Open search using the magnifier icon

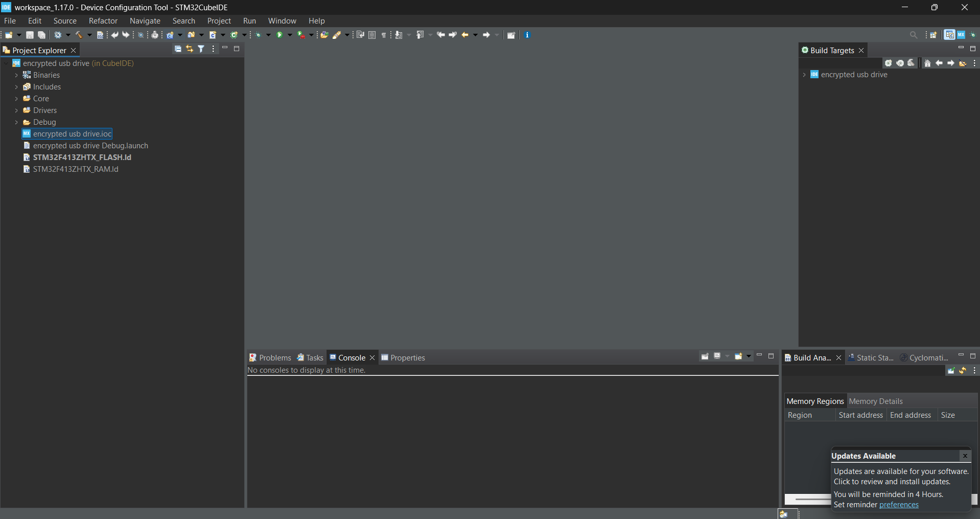tap(914, 35)
